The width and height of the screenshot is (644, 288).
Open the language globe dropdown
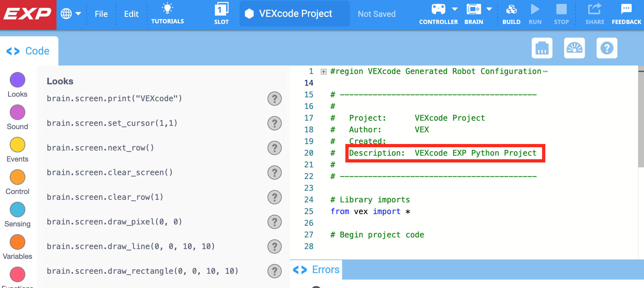pos(71,14)
